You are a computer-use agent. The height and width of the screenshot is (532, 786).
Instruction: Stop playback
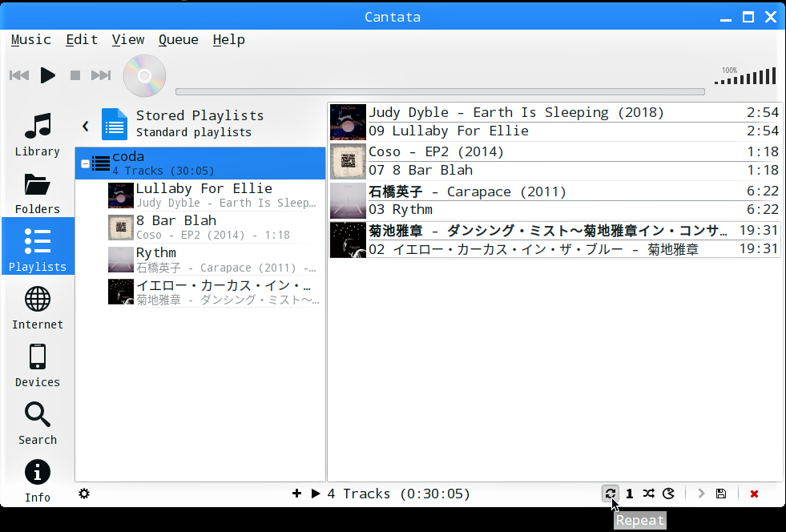point(75,75)
